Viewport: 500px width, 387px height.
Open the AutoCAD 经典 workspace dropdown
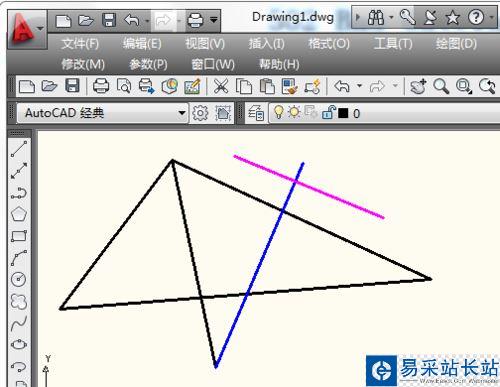(102, 113)
